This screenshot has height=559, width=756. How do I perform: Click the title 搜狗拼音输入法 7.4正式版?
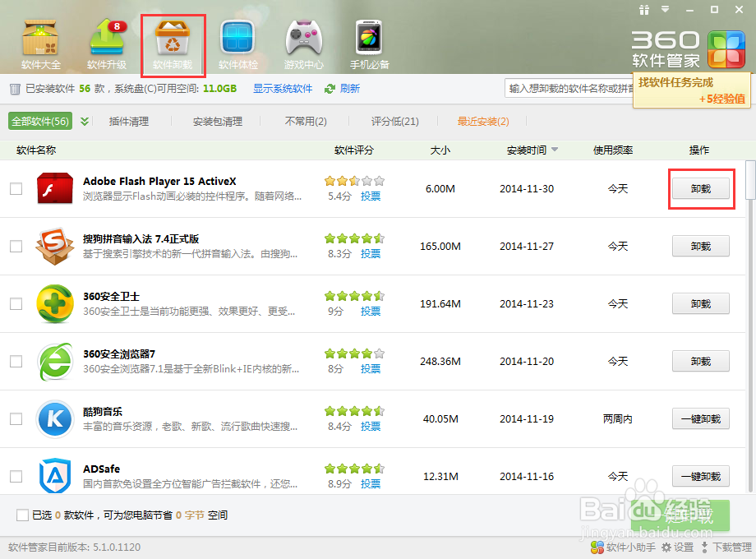141,238
